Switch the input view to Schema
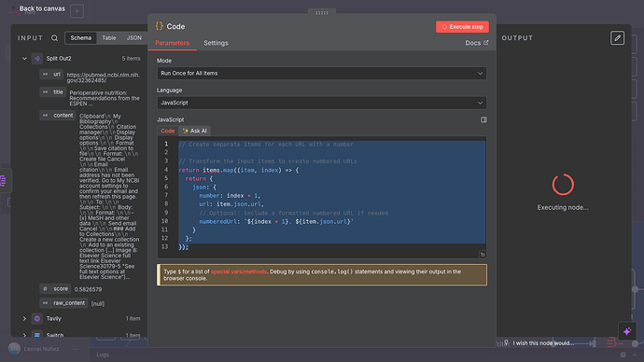The image size is (644, 362). click(81, 38)
